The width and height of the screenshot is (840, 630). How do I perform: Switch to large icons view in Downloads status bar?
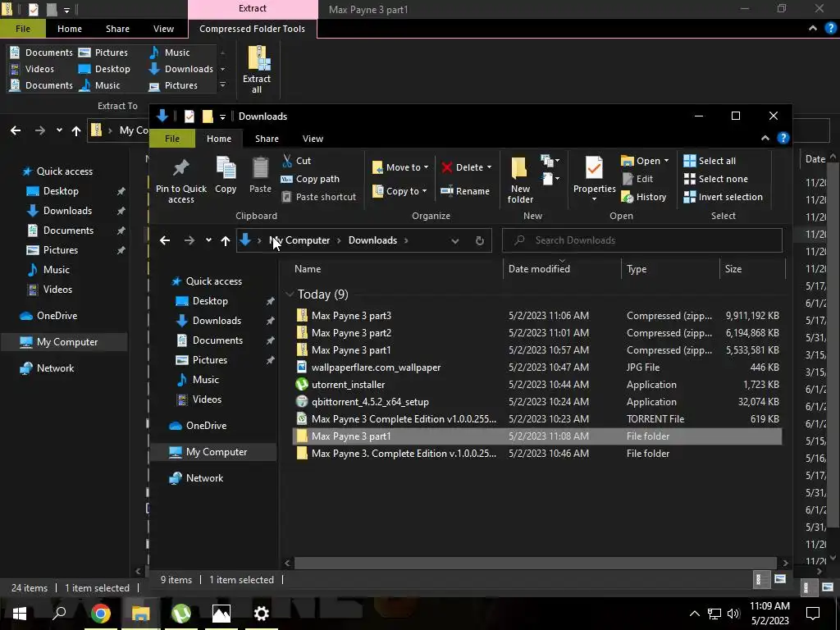coord(780,579)
